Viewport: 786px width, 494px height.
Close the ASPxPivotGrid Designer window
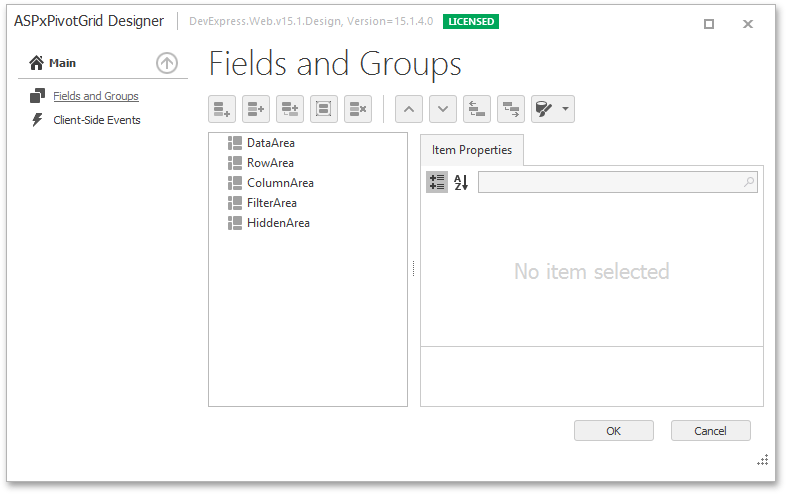point(748,24)
